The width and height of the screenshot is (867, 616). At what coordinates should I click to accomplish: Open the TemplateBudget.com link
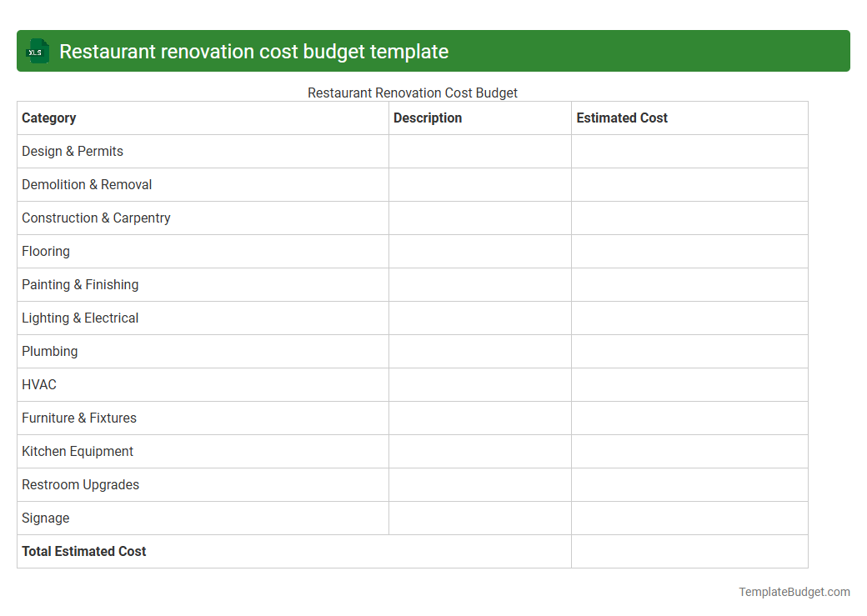[x=794, y=591]
